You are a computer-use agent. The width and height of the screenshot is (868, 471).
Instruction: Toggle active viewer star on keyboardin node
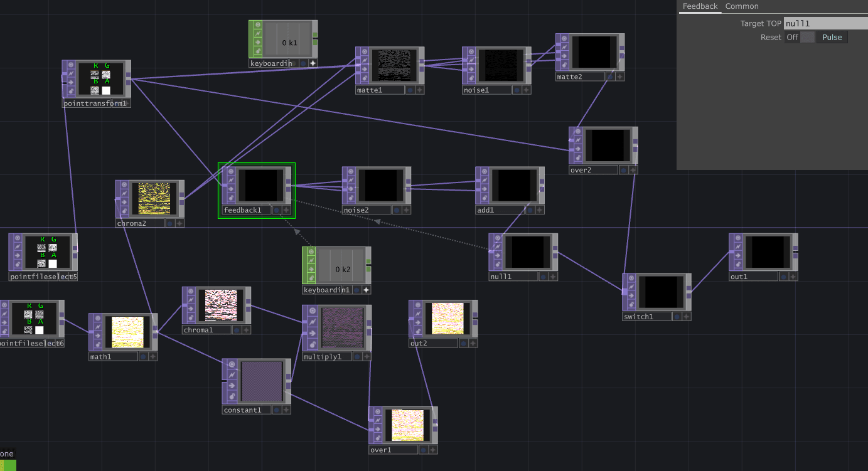tap(313, 63)
